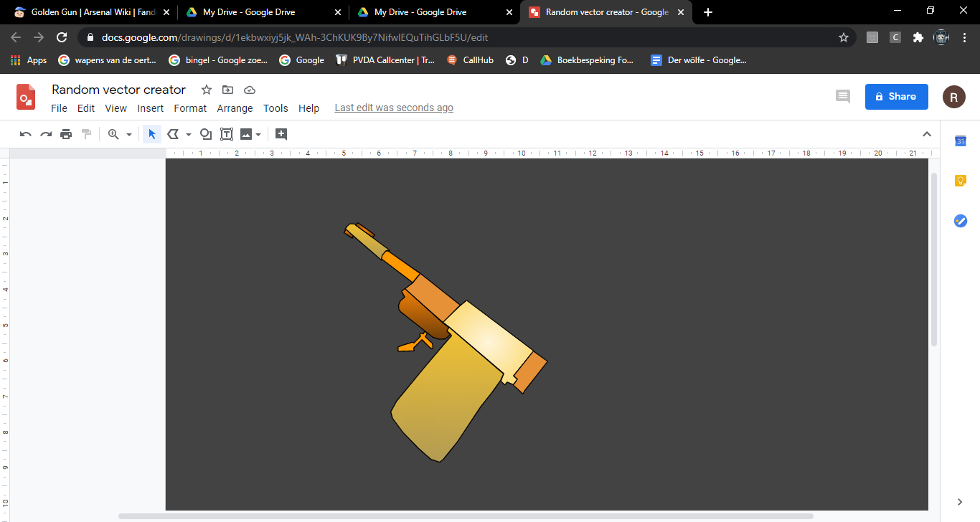The height and width of the screenshot is (522, 980).
Task: Open the Arrange menu
Action: click(235, 108)
